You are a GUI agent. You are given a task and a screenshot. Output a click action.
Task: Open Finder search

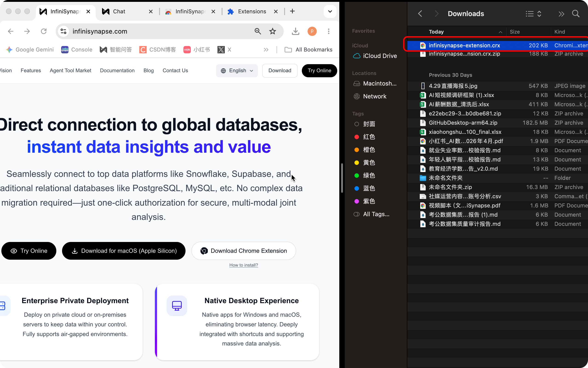pos(576,14)
